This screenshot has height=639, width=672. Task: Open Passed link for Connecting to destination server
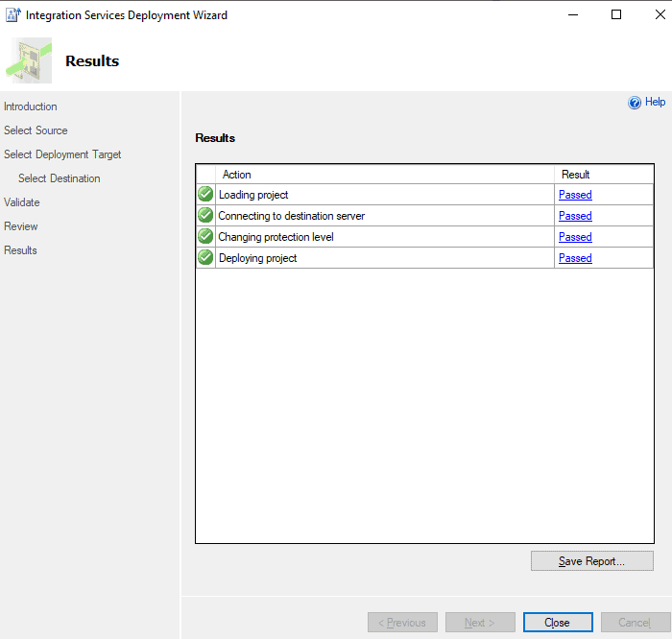point(575,216)
